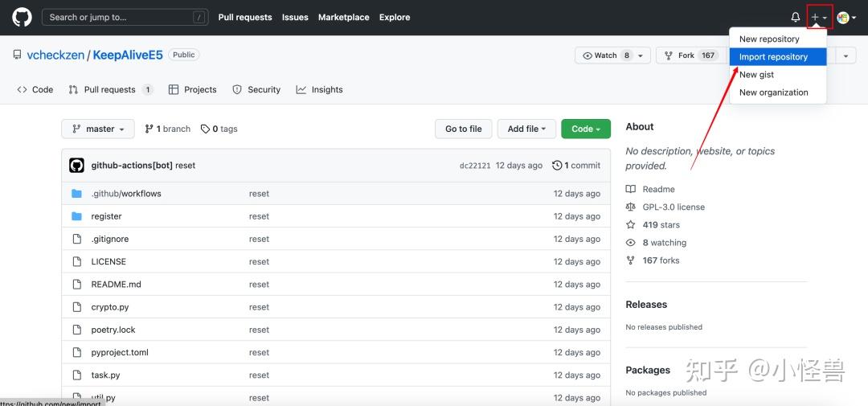Open the poetry.lock file name

113,330
